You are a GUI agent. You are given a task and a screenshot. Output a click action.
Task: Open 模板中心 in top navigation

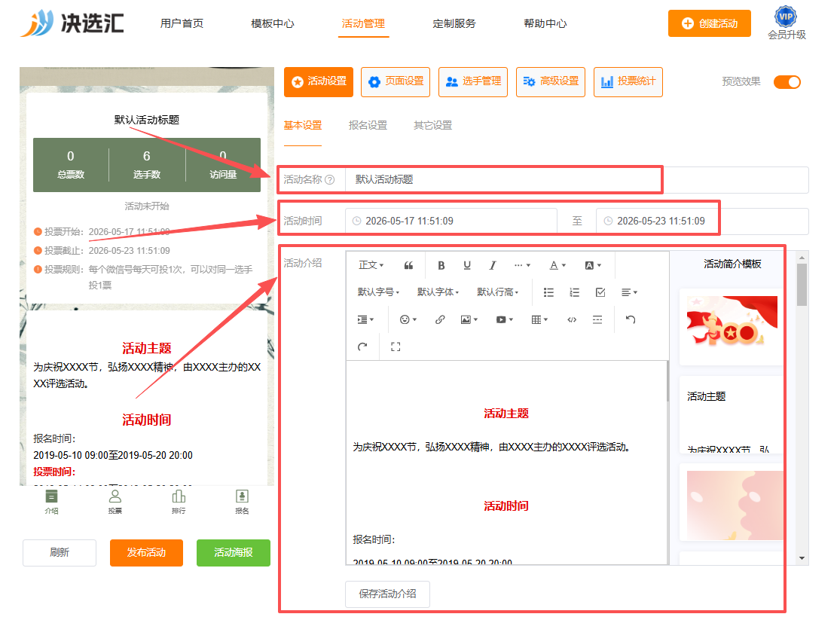(273, 23)
